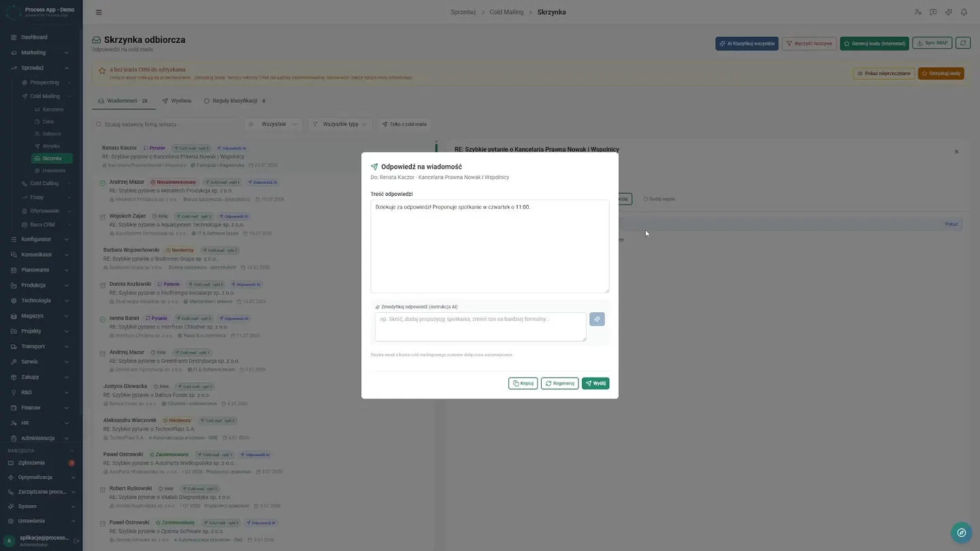This screenshot has height=551, width=980.
Task: Click the AI sparkle apply-instruction button in dialog
Action: click(597, 319)
